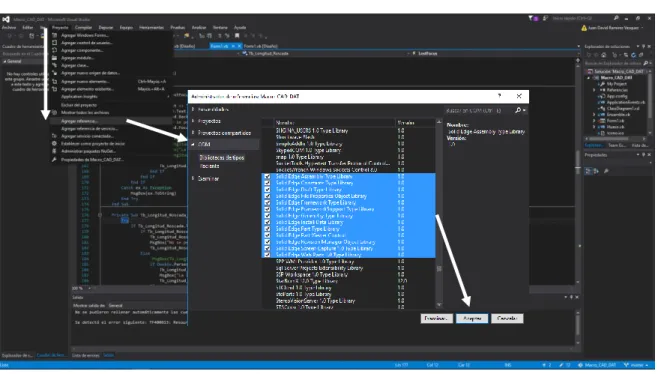658x374 pixels.
Task: Click the account warning triangle icon
Action: coord(584,28)
